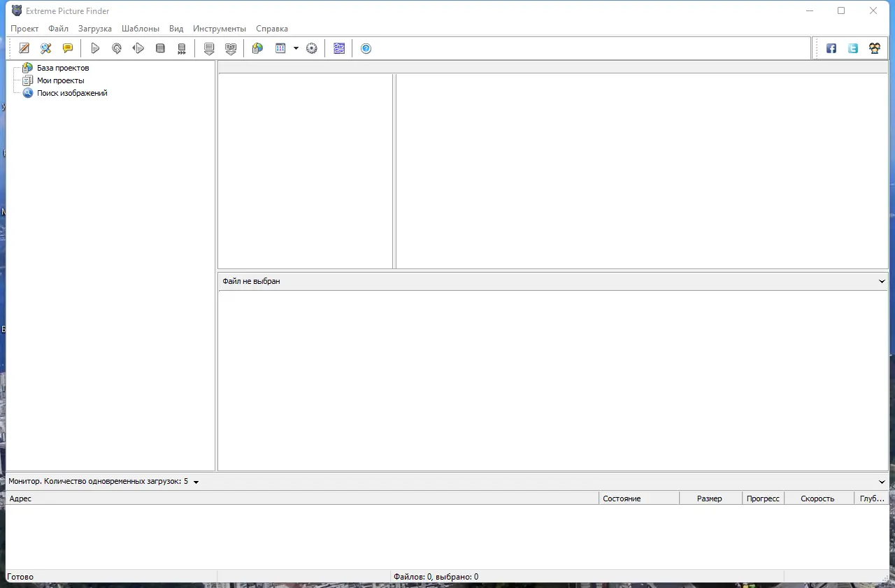Open the Шаблоны menu
This screenshot has width=895, height=588.
[x=141, y=29]
